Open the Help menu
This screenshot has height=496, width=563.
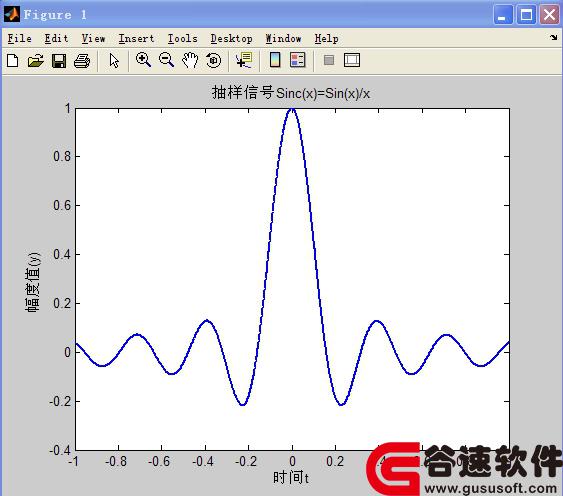click(326, 38)
